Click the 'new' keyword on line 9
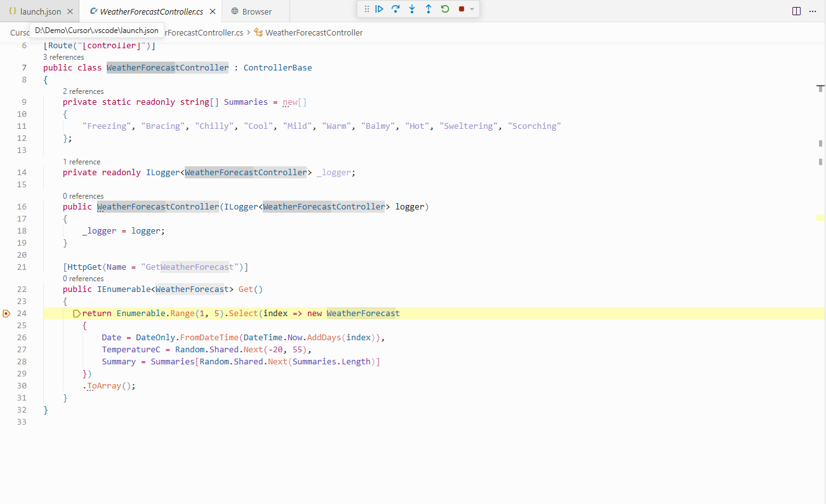Image resolution: width=826 pixels, height=504 pixels. pyautogui.click(x=290, y=102)
